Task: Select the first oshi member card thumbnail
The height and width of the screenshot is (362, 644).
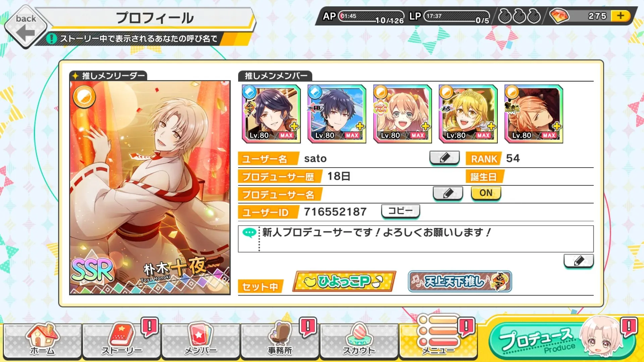Action: (271, 114)
